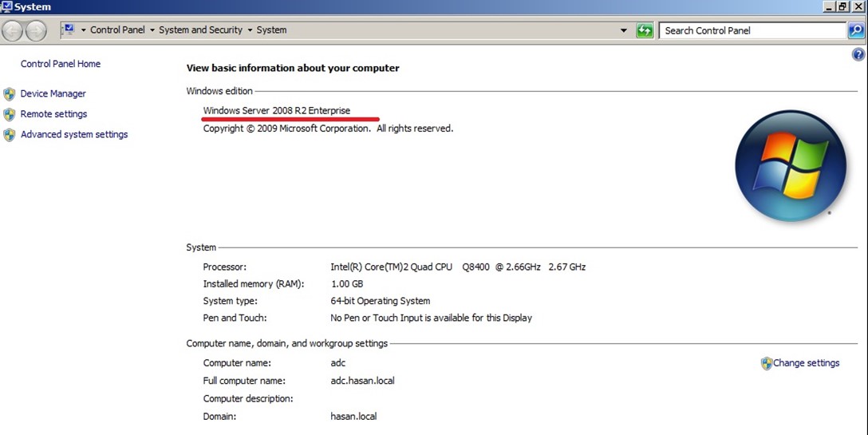Click the Windows edition section label
Viewport: 868px width, 435px height.
(x=219, y=91)
